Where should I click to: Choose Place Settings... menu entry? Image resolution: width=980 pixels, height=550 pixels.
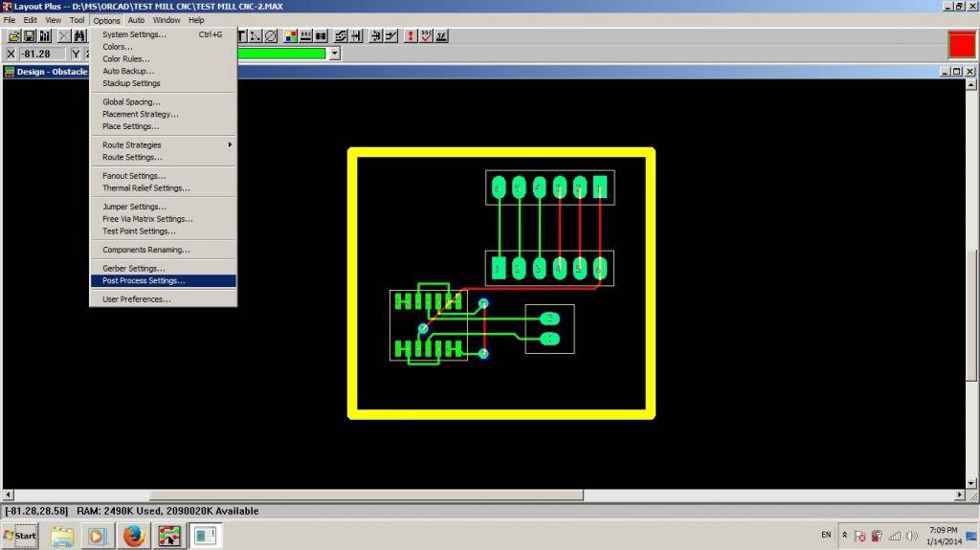[x=163, y=126]
